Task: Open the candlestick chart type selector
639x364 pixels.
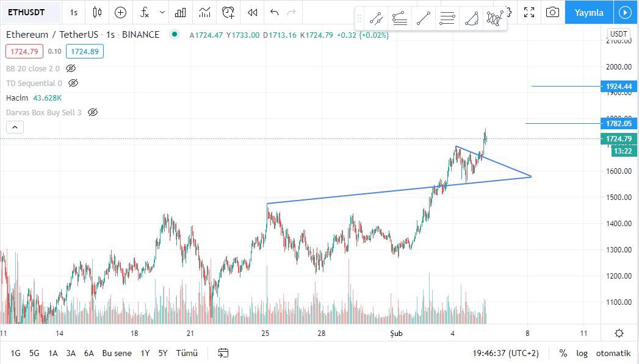Action: 97,12
